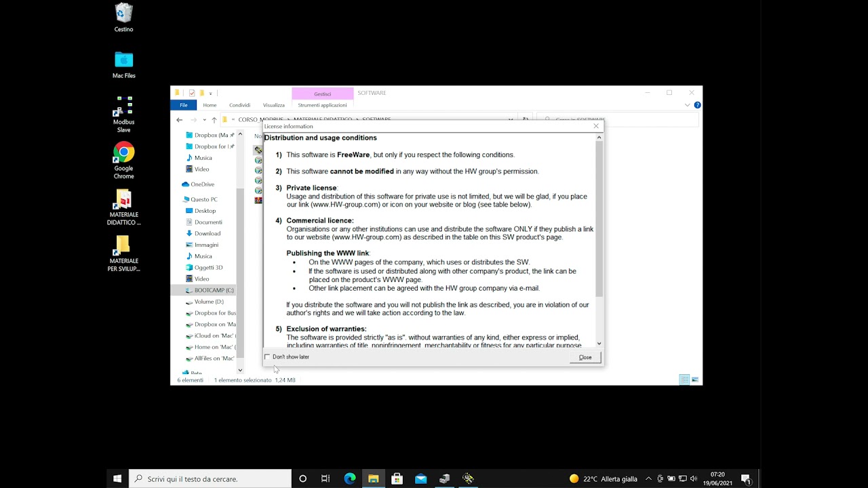
Task: Open the Cestino recycle bin icon
Action: (x=124, y=18)
